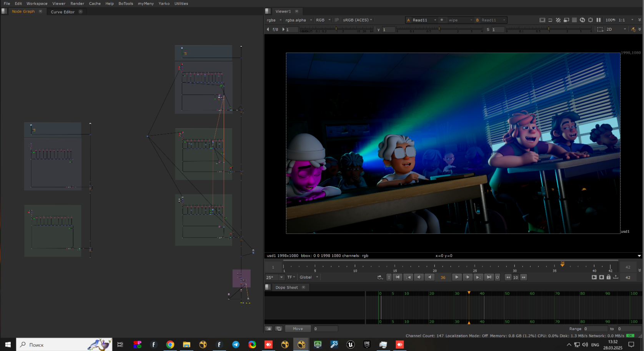Go to next keyframe button

tap(478, 277)
